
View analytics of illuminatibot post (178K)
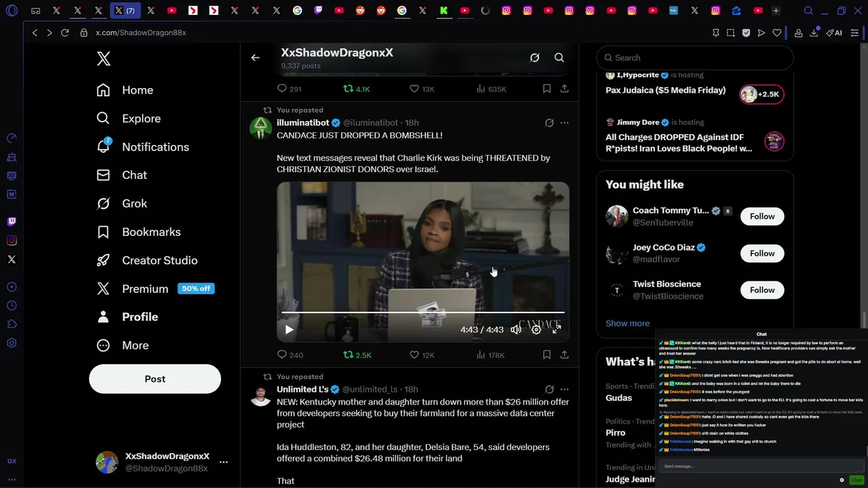tap(490, 354)
